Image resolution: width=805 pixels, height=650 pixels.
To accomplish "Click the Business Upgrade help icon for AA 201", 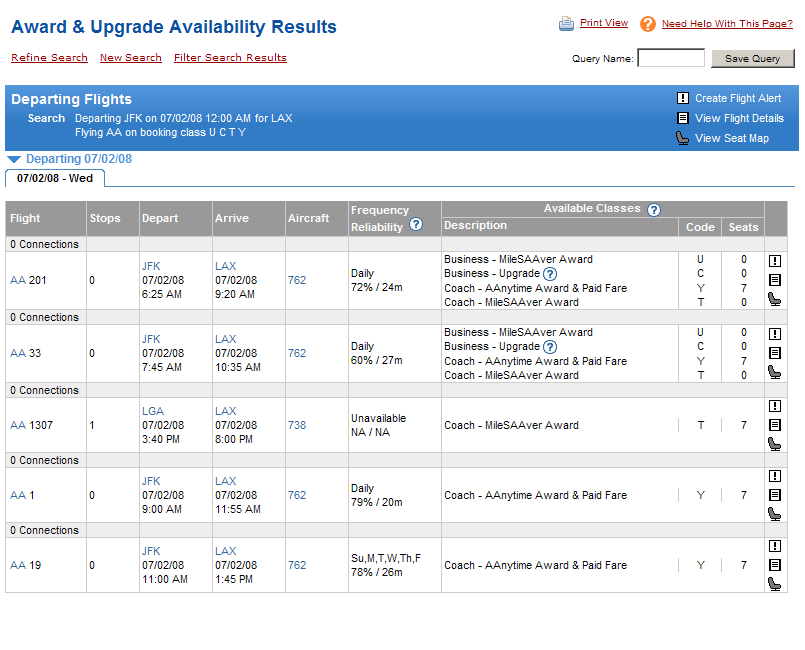I will pyautogui.click(x=550, y=274).
